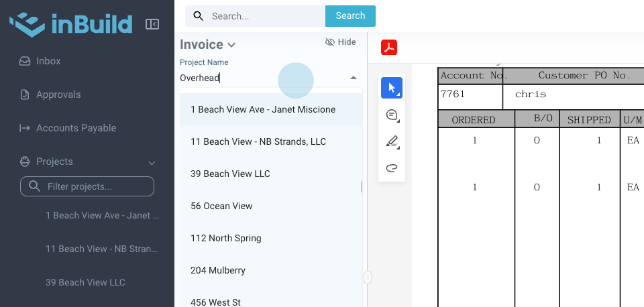Click the inBuild logo

coord(70,24)
